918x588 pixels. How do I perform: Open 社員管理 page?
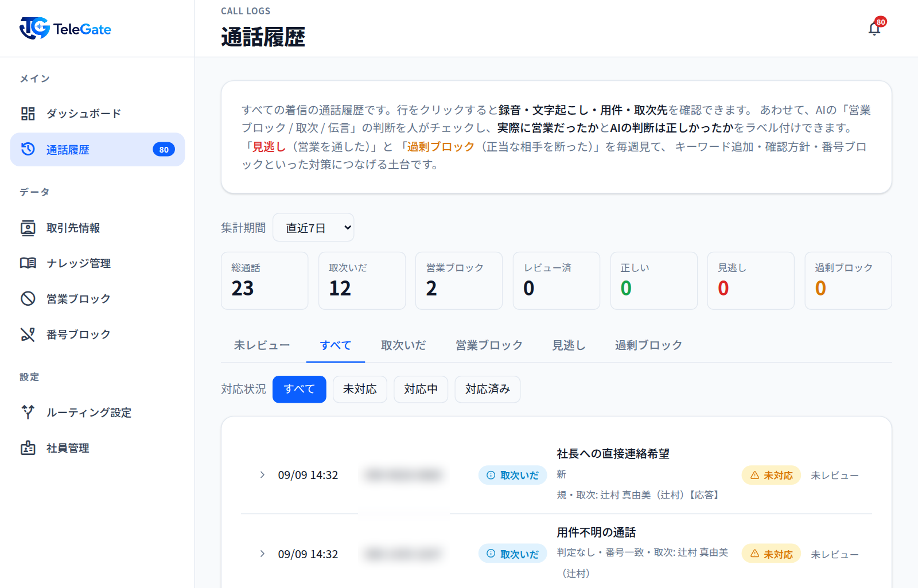pos(98,448)
